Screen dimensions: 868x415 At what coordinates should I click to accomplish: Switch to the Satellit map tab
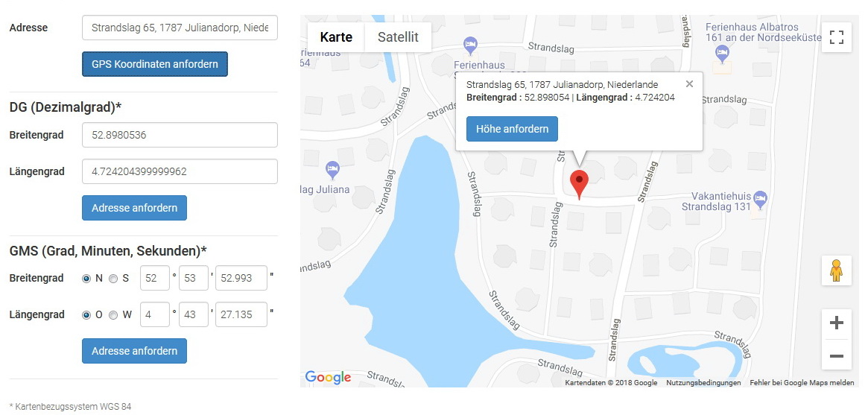[398, 38]
